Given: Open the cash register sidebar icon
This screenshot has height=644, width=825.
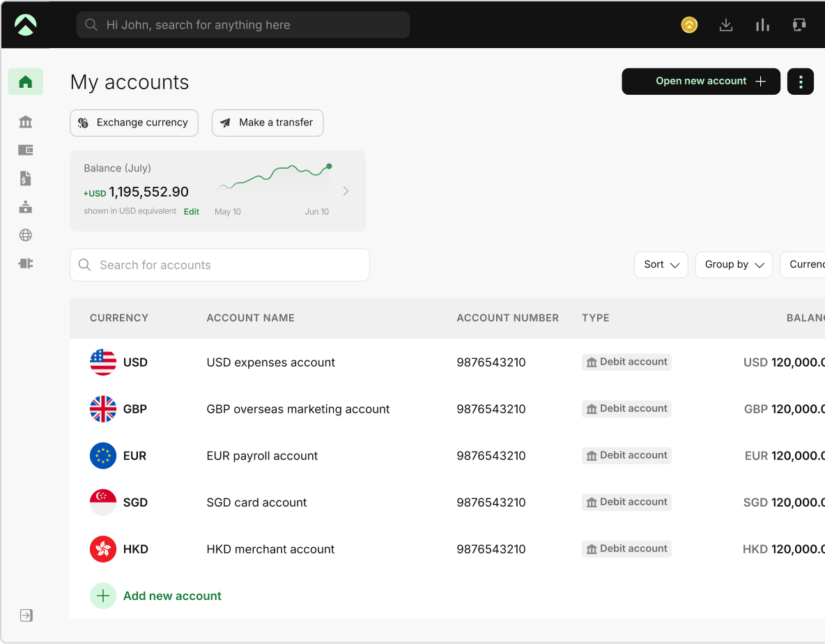Looking at the screenshot, I should tap(25, 207).
